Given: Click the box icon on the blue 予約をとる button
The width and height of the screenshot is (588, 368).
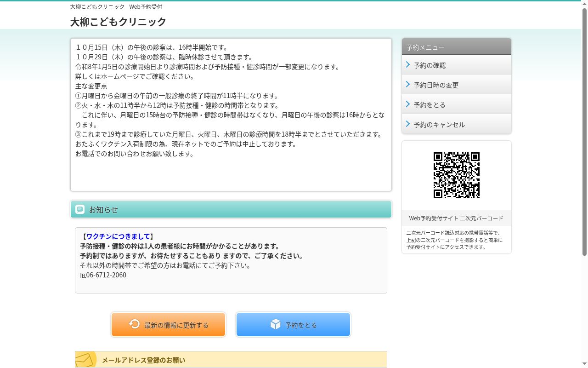Looking at the screenshot, I should [x=275, y=324].
